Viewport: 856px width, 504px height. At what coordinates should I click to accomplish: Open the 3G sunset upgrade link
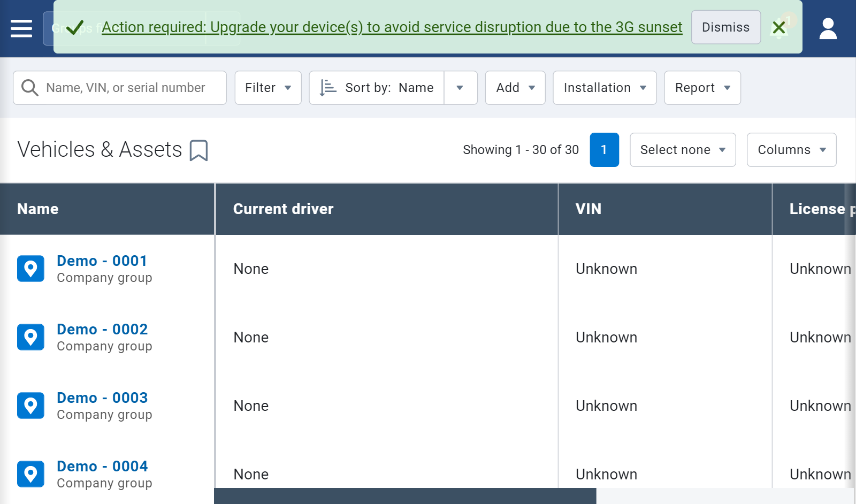[392, 27]
